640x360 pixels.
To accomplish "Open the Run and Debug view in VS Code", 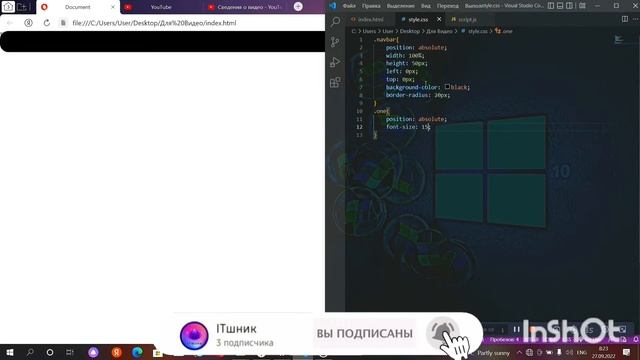I will (x=335, y=62).
